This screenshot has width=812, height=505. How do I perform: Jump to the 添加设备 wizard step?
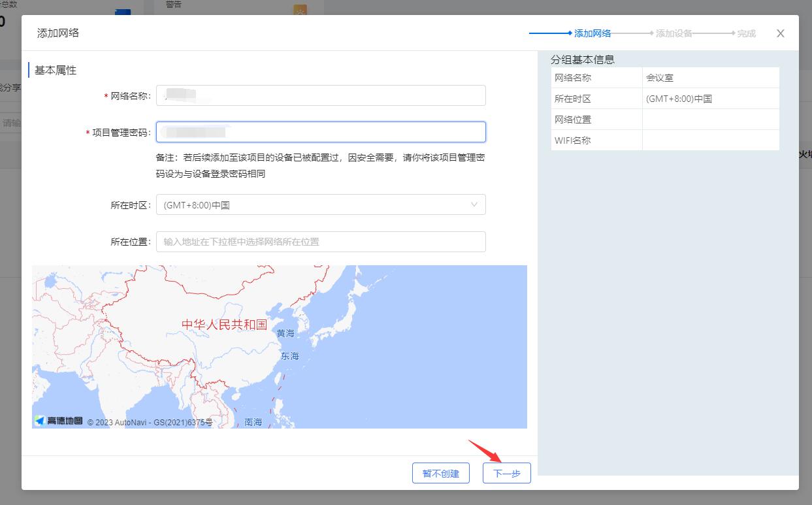tap(674, 33)
